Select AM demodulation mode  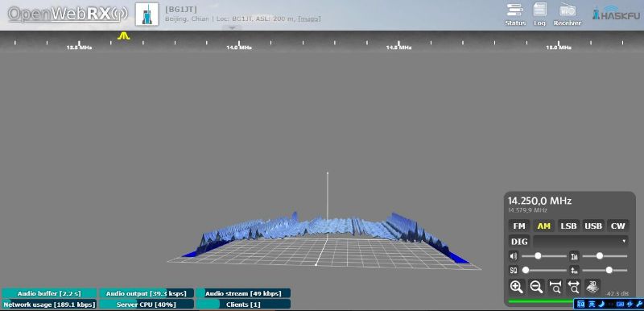point(544,226)
